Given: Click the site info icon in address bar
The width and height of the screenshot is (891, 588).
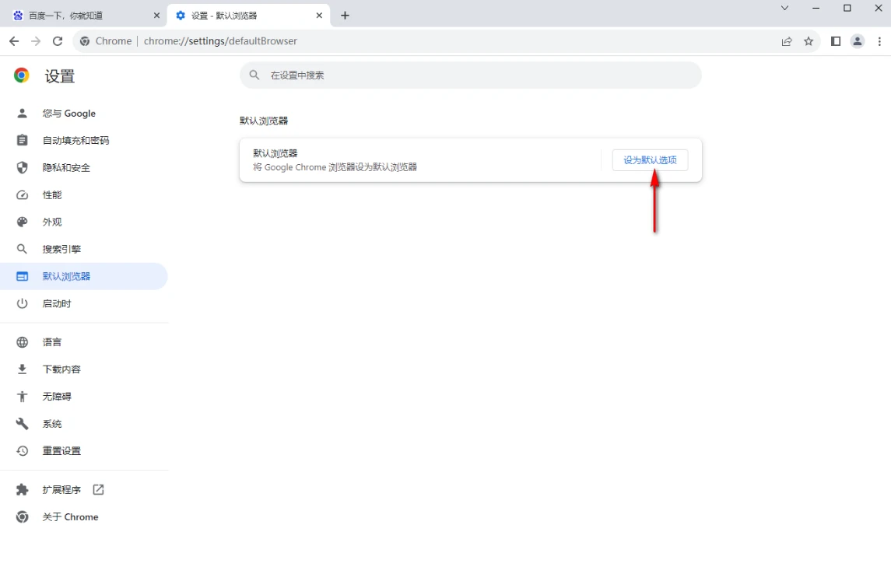Looking at the screenshot, I should point(85,41).
